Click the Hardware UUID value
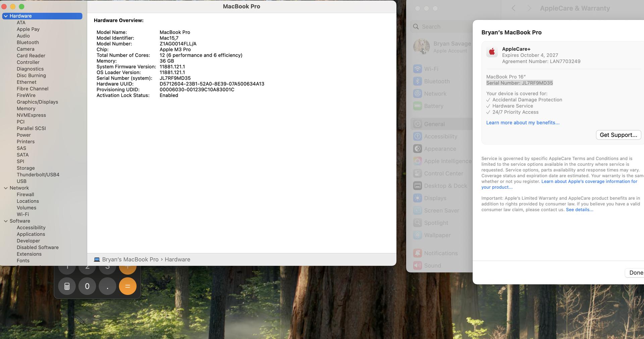 (x=212, y=84)
